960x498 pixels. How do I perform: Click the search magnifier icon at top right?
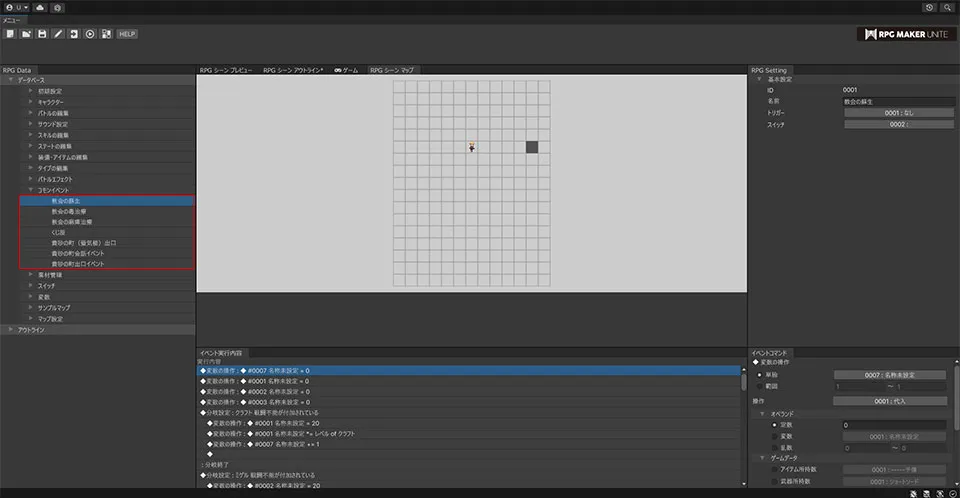[x=946, y=7]
